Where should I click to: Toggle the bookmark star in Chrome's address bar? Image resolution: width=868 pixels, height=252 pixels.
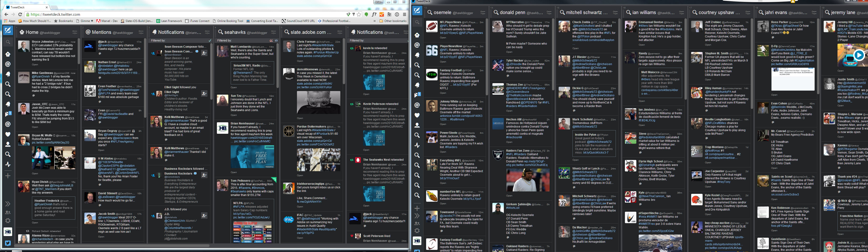coord(359,15)
